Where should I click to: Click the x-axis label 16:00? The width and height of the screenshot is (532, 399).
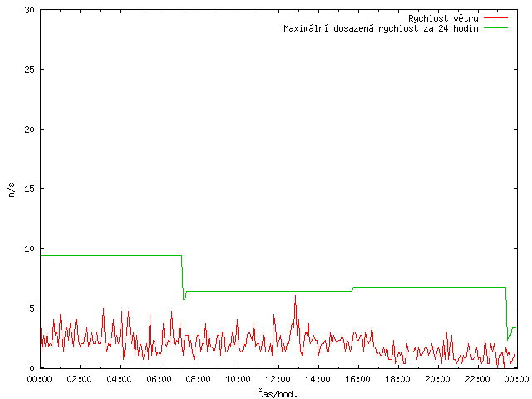pos(357,379)
